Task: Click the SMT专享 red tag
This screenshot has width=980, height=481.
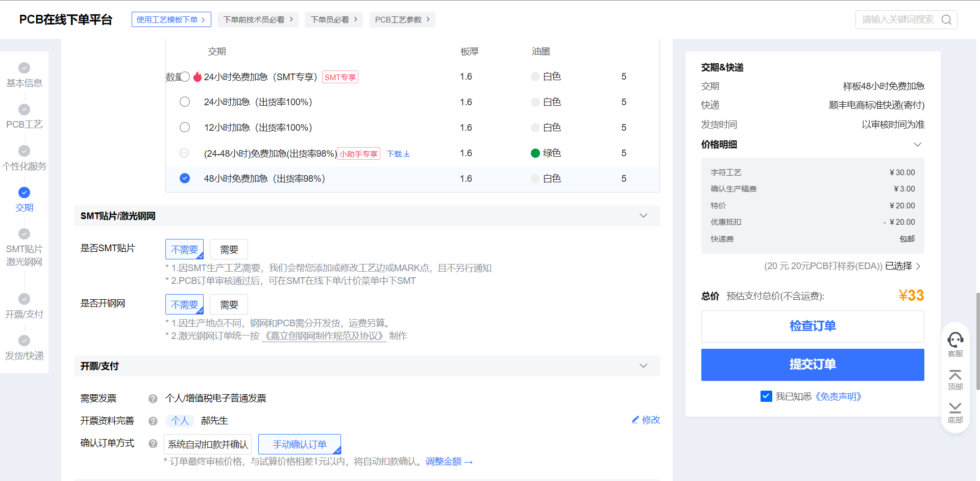Action: tap(340, 77)
